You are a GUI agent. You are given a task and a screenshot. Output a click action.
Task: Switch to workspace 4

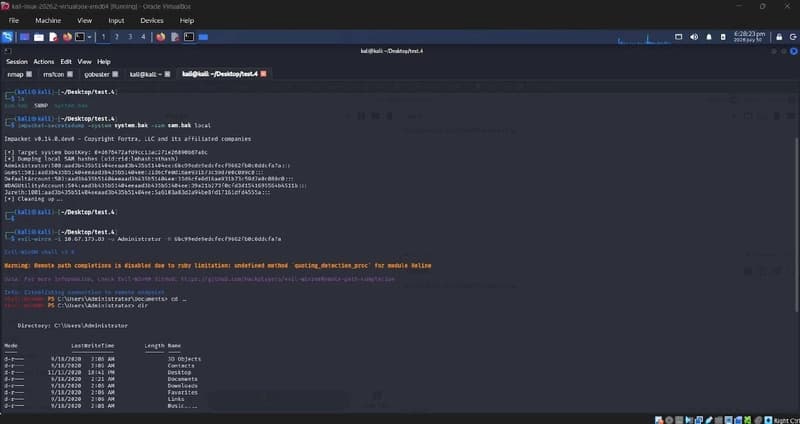pyautogui.click(x=143, y=37)
